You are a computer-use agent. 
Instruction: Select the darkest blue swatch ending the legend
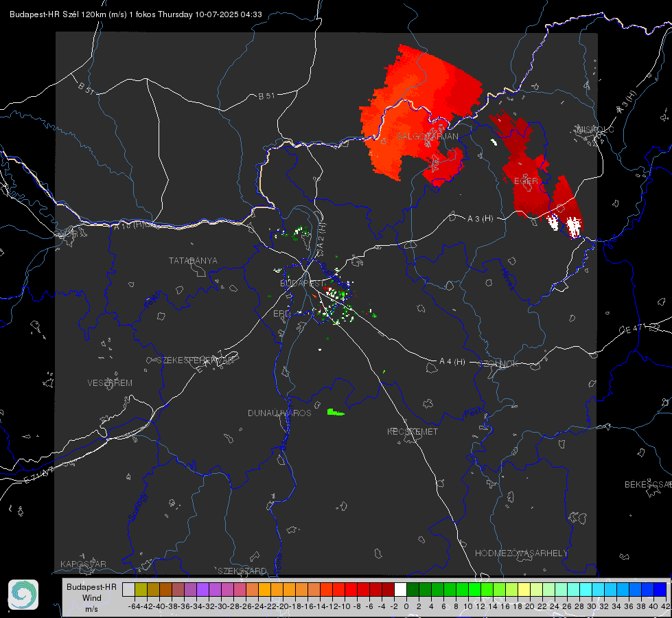660,589
